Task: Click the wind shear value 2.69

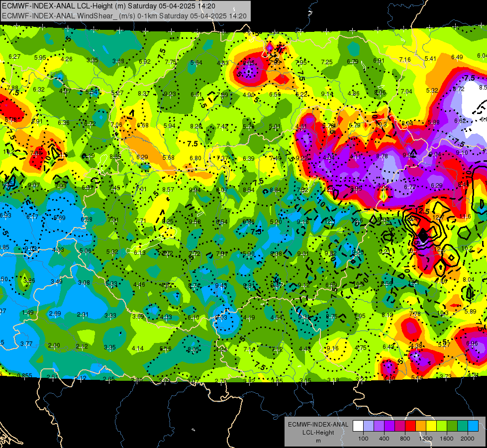Action: [x=55, y=314]
